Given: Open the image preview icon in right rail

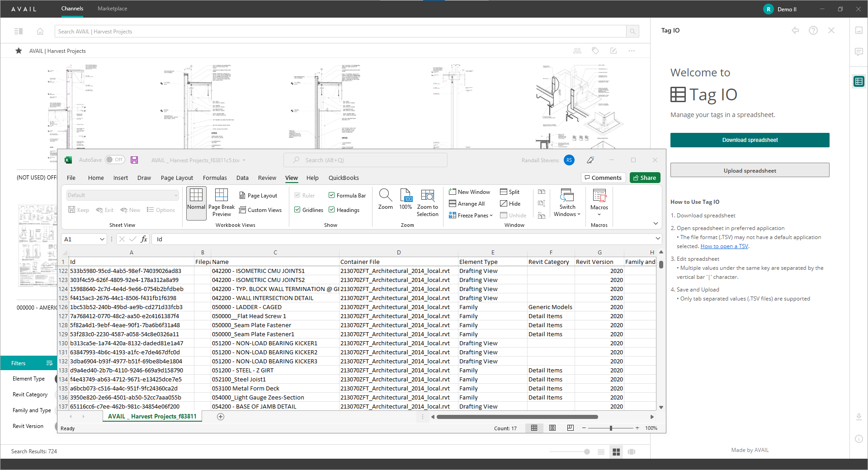Looking at the screenshot, I should pos(859,30).
